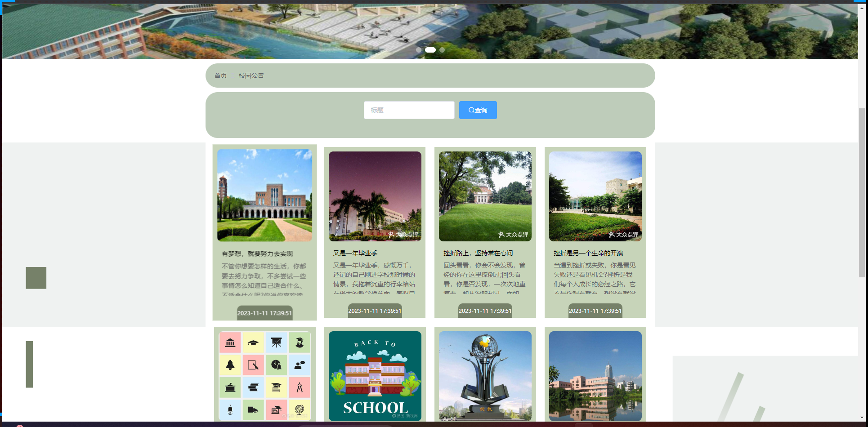Open the garden with white building thumbnail
The width and height of the screenshot is (868, 427).
(595, 196)
